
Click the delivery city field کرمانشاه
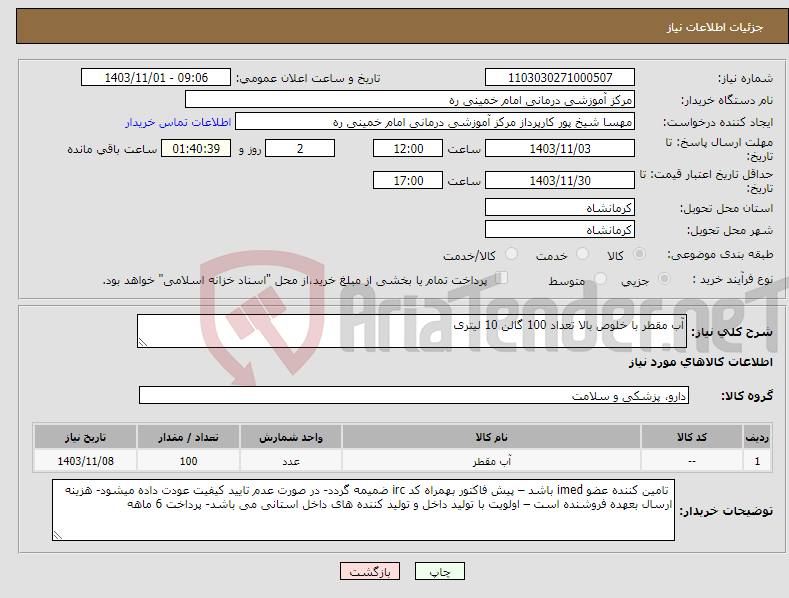(x=560, y=230)
